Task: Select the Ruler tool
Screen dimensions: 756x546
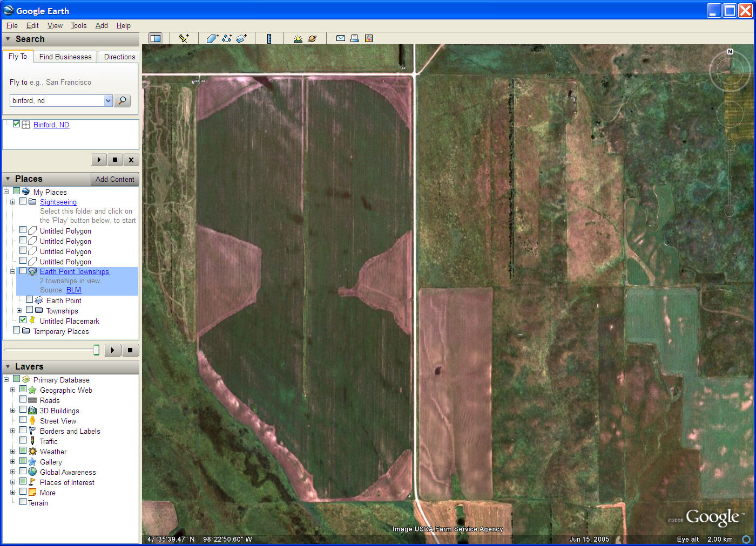Action: point(269,38)
